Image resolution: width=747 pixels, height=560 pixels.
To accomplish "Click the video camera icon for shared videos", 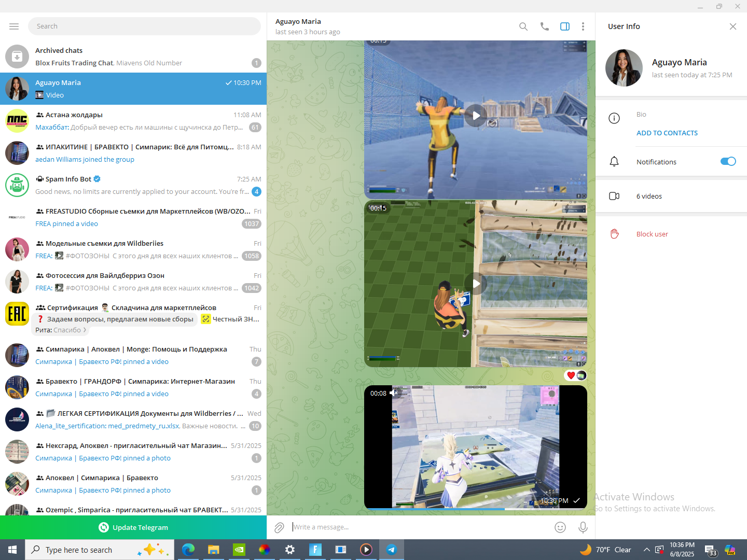I will (x=614, y=196).
